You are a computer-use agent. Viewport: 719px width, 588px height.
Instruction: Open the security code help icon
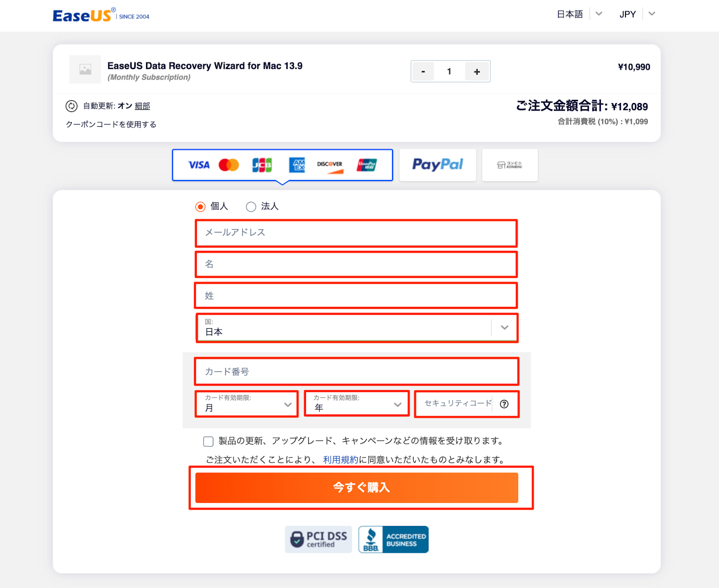[504, 404]
